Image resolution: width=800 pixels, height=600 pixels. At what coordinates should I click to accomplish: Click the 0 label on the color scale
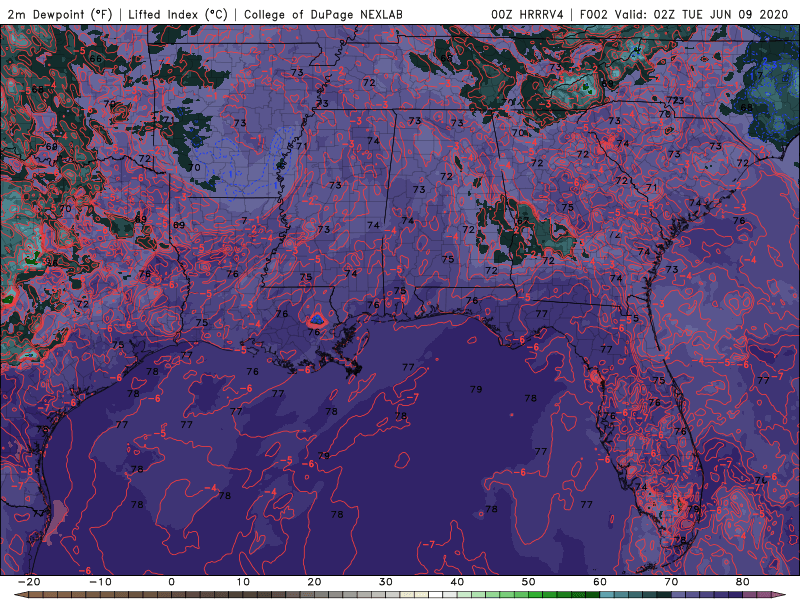(171, 582)
